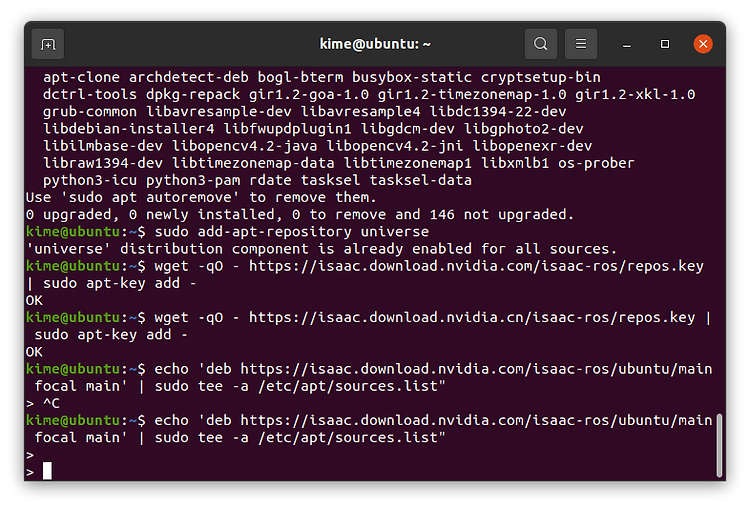
Task: Click the "'universe' distribution component" message
Action: 321,249
